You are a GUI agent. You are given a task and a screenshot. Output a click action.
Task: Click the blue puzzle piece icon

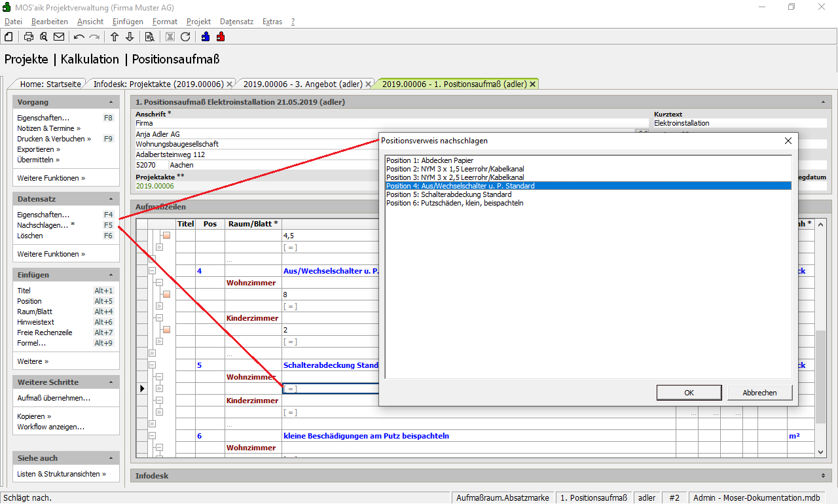(x=206, y=37)
